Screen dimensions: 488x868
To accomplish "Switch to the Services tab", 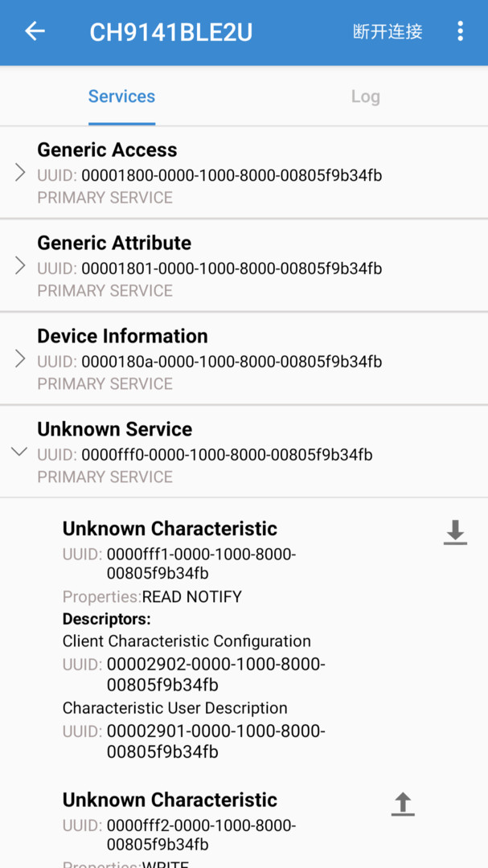I will click(121, 96).
